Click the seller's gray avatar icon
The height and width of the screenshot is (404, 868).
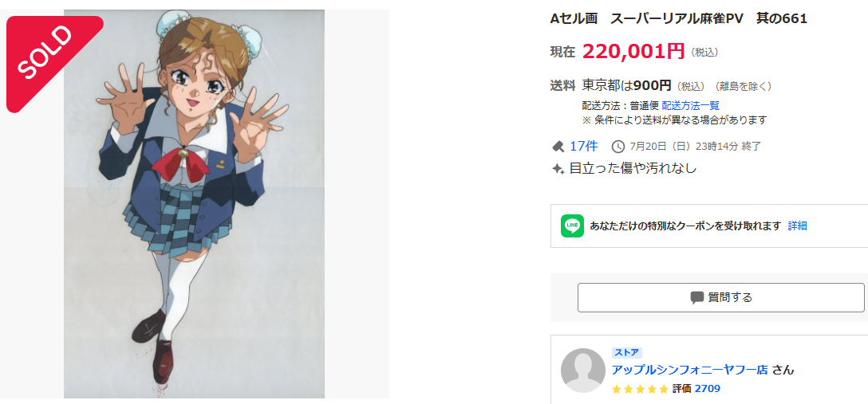coord(583,371)
